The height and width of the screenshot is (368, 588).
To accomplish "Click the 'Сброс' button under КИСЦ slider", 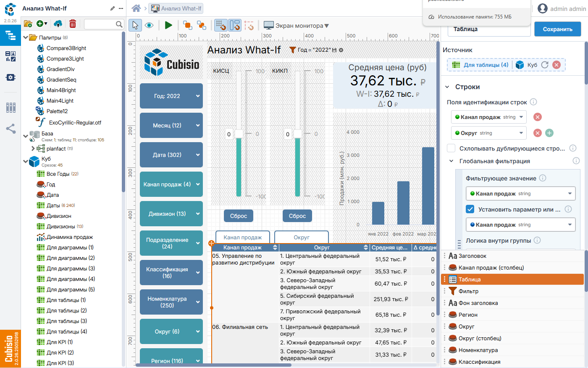I will [x=239, y=216].
